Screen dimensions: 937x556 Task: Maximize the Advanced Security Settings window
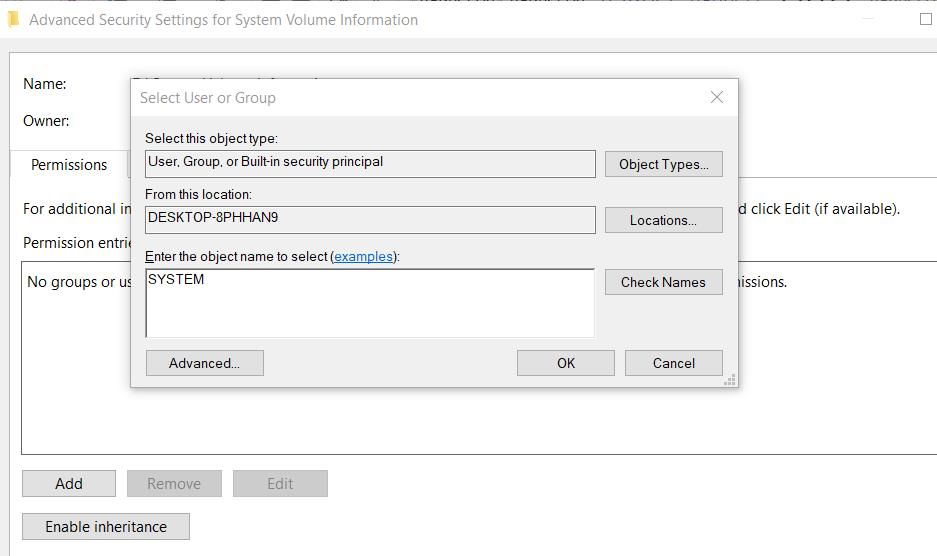coord(925,19)
